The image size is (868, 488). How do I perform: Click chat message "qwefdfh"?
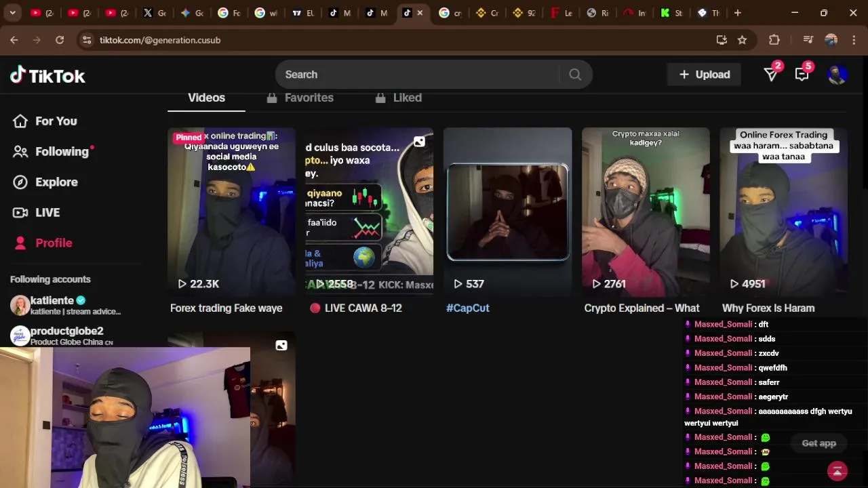coord(773,368)
